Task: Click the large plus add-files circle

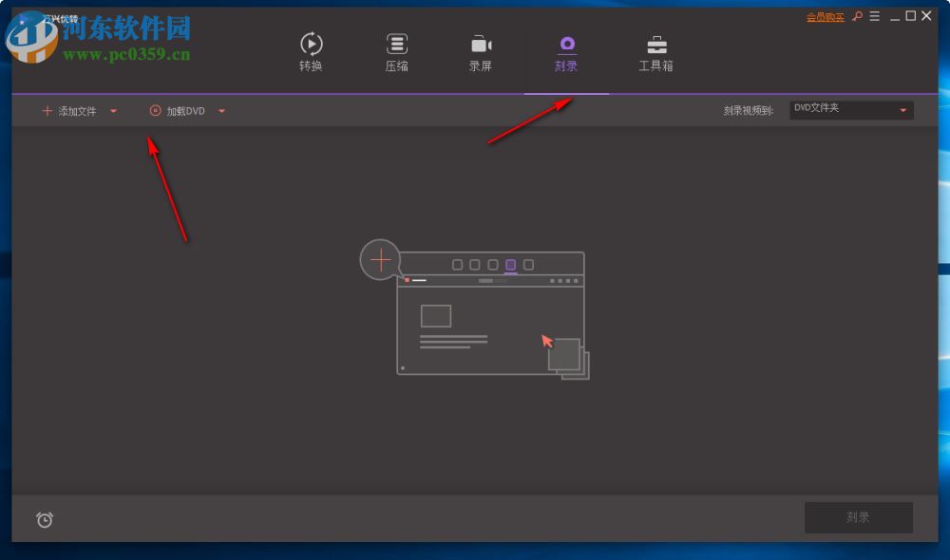Action: (x=381, y=260)
